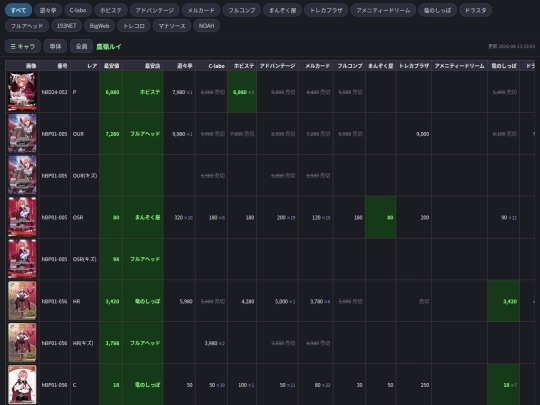Click the アメニティードリーム column header

tap(459, 65)
